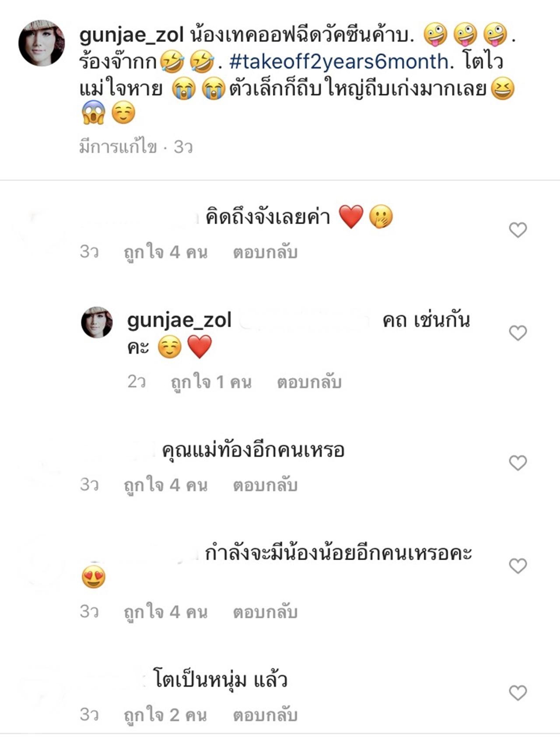Like the คิดถึงจังเลยค่า comment
This screenshot has width=560, height=737.
coord(518,230)
